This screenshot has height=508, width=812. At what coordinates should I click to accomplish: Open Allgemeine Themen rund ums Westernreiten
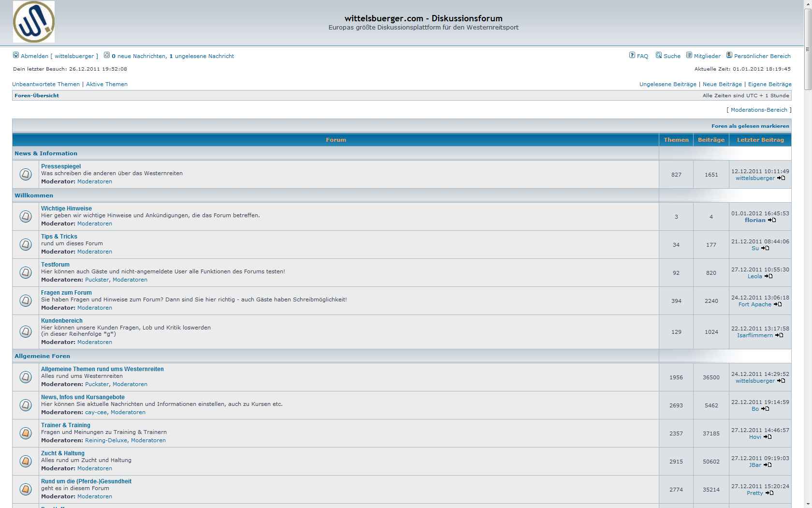click(x=102, y=369)
